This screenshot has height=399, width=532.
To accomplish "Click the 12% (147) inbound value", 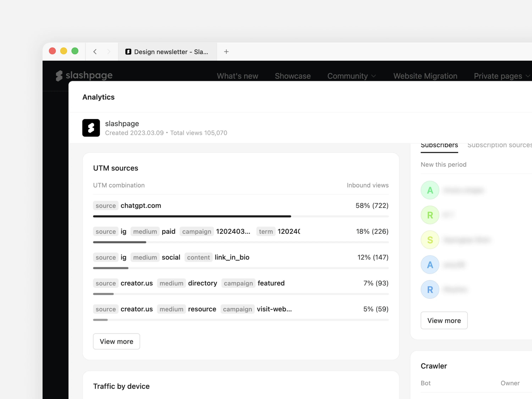I will pos(373,257).
